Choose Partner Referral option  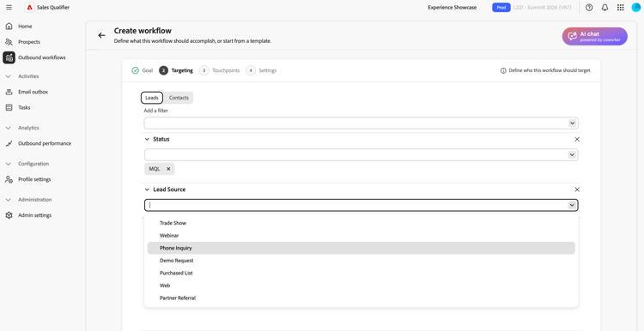361,298
